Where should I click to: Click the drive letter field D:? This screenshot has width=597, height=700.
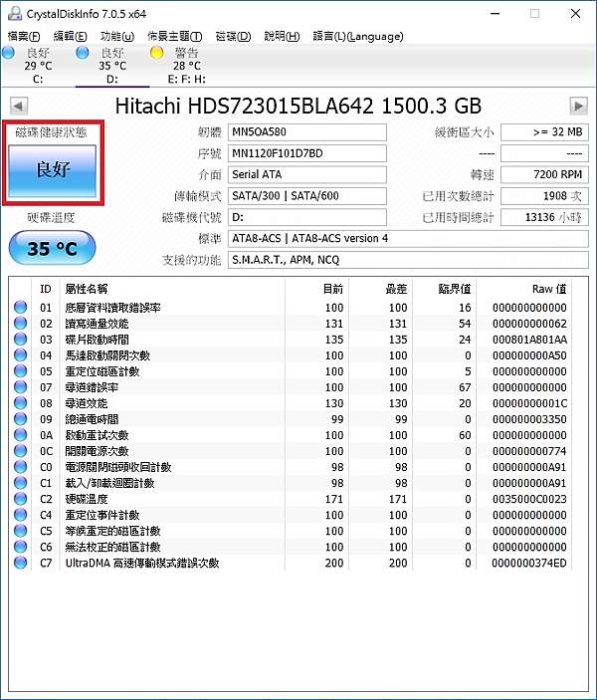point(307,217)
